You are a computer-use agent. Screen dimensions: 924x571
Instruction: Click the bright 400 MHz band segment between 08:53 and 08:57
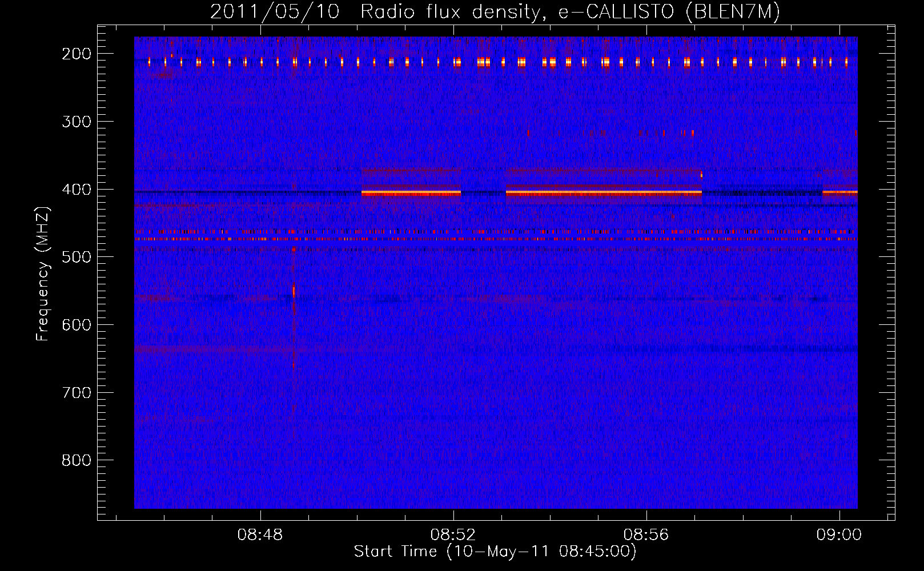point(604,193)
